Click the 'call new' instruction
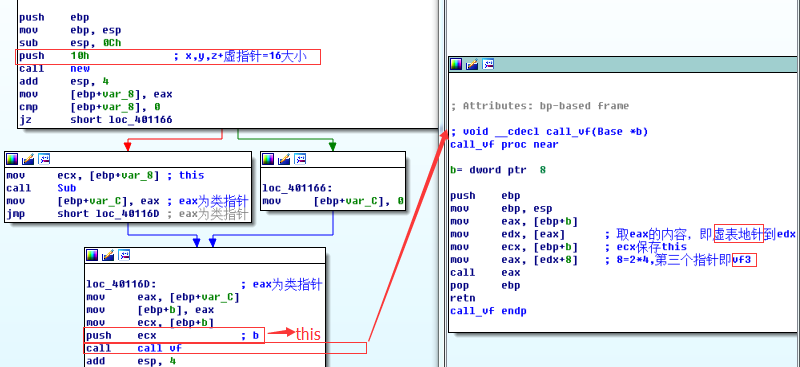800x367 pixels. 54,69
